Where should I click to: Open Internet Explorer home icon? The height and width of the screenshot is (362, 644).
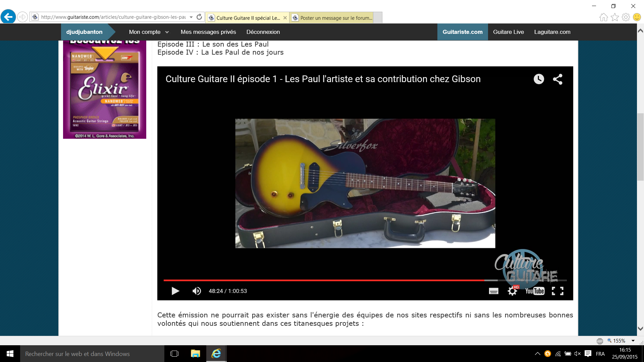[603, 17]
